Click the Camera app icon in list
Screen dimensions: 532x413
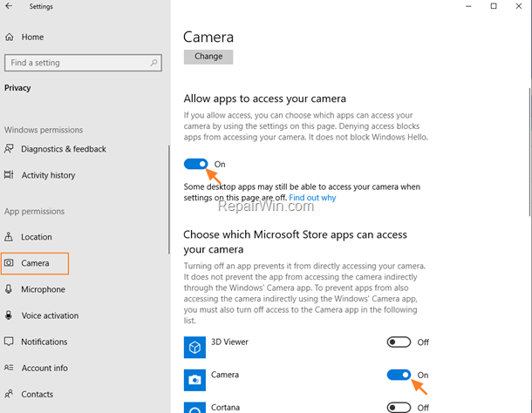(194, 380)
